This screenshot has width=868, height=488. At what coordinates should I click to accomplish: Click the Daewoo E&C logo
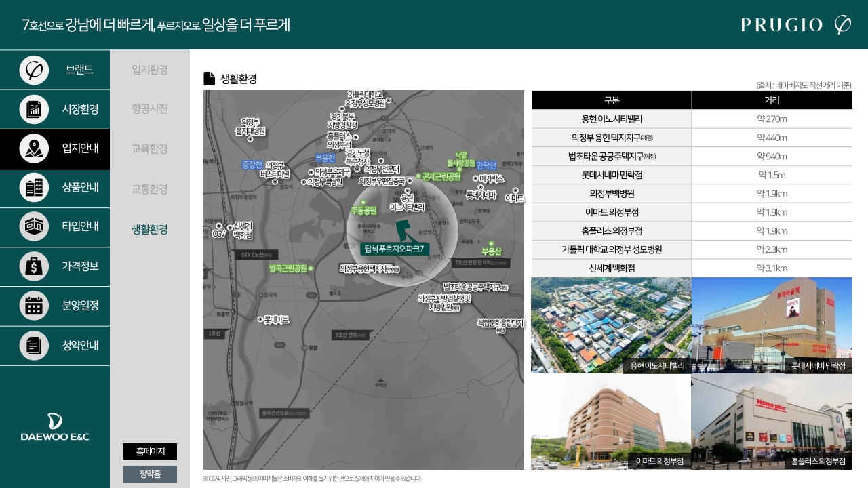(55, 428)
